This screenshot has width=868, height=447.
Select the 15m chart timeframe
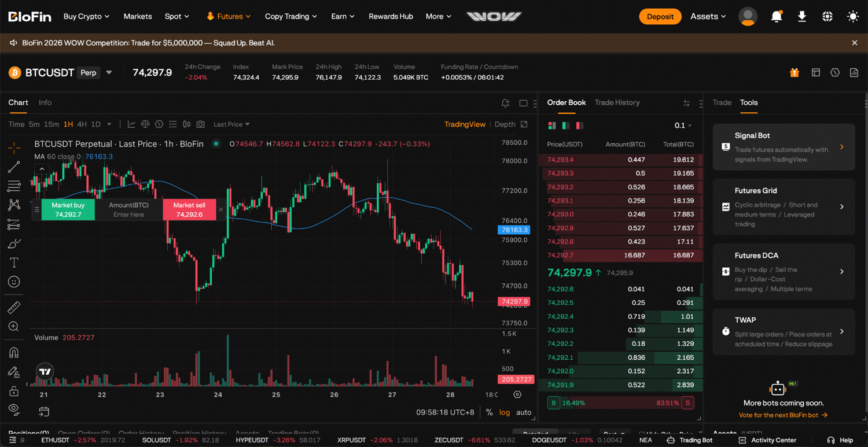(52, 124)
